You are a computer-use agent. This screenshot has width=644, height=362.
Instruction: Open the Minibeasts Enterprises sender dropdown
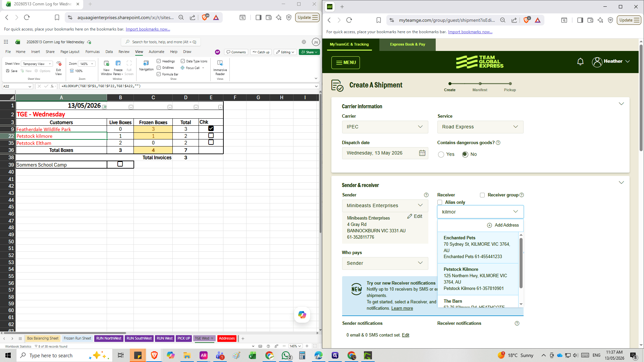coord(385,205)
